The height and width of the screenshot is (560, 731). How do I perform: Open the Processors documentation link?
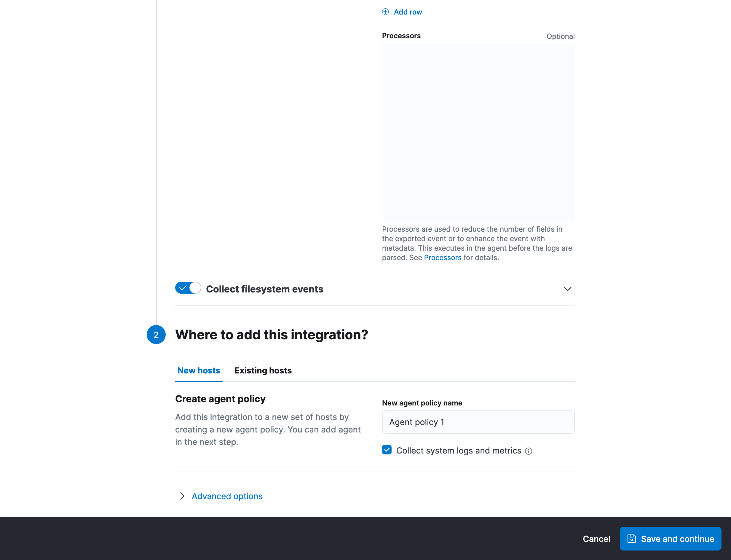click(x=442, y=258)
